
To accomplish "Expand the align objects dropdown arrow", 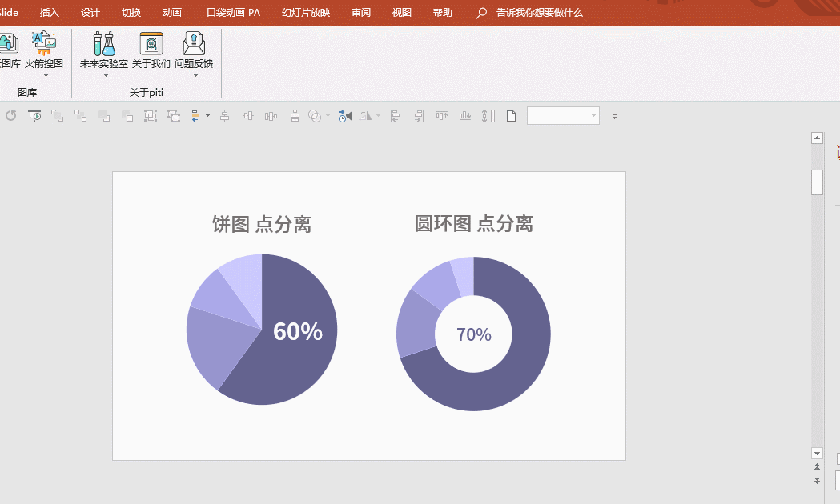I will (x=208, y=115).
